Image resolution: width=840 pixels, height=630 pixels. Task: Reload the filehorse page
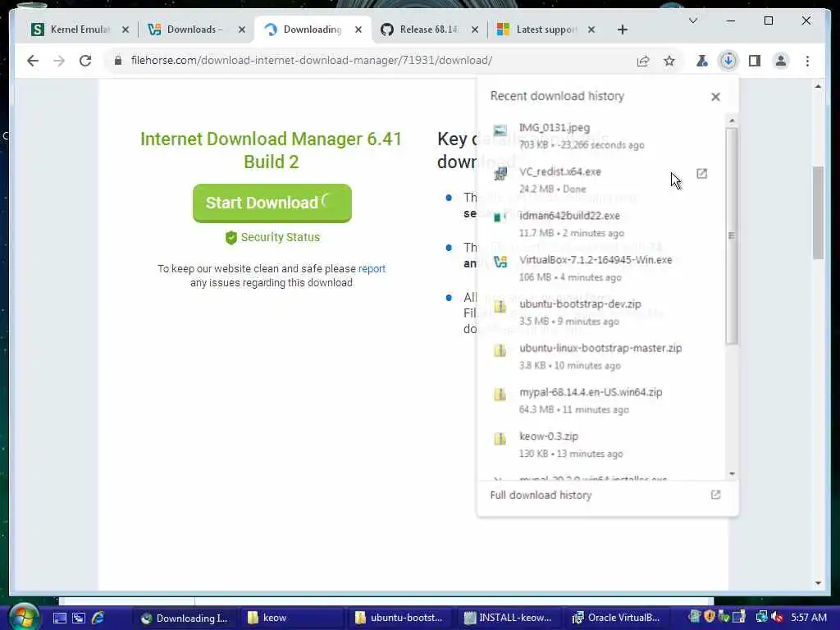click(85, 61)
